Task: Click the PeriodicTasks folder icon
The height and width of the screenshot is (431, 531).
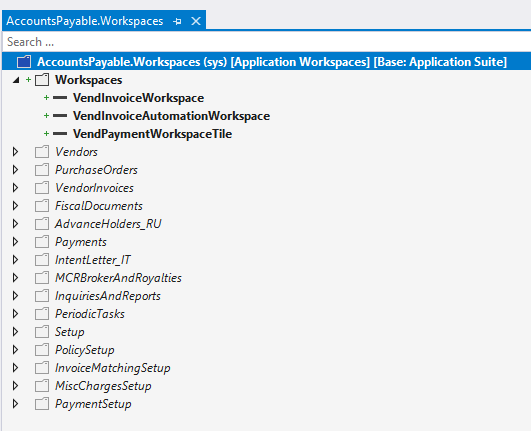Action: point(42,314)
